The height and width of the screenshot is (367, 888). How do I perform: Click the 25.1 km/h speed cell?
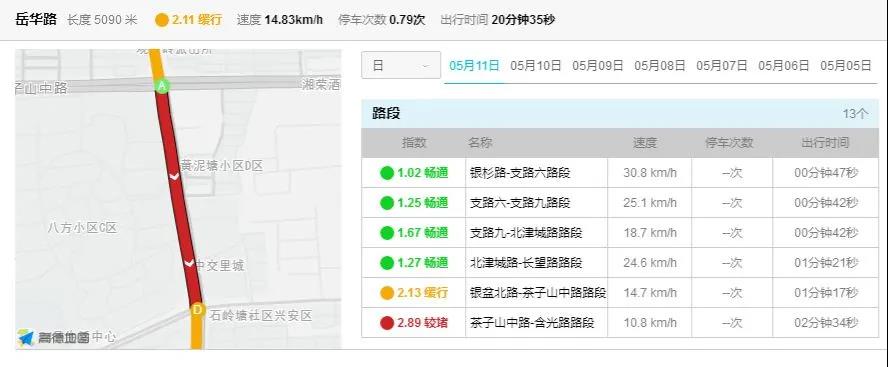(x=650, y=203)
